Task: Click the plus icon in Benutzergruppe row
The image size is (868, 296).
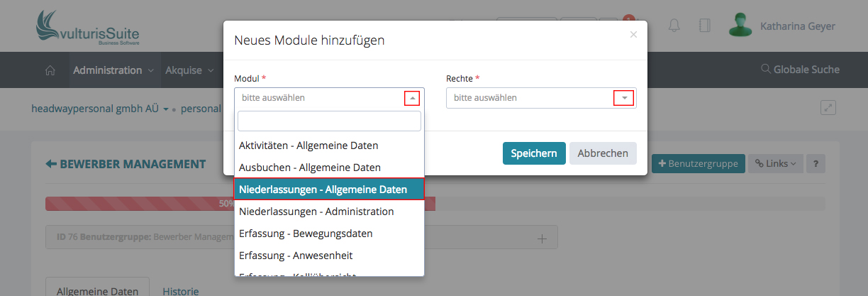Action: coord(542,239)
